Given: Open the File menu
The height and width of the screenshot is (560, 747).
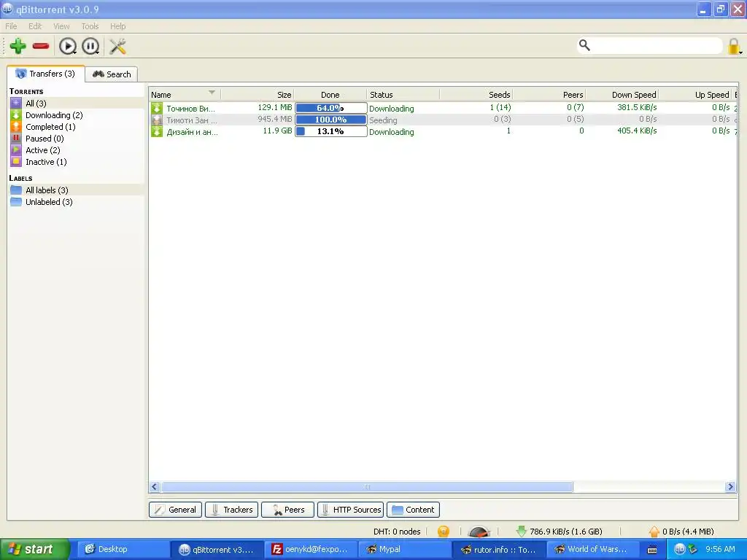Looking at the screenshot, I should pos(11,26).
